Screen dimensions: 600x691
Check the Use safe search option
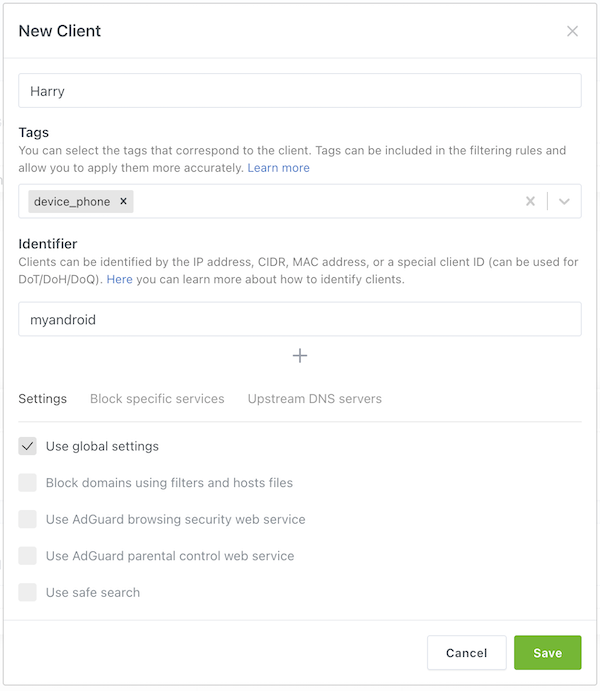[x=28, y=592]
